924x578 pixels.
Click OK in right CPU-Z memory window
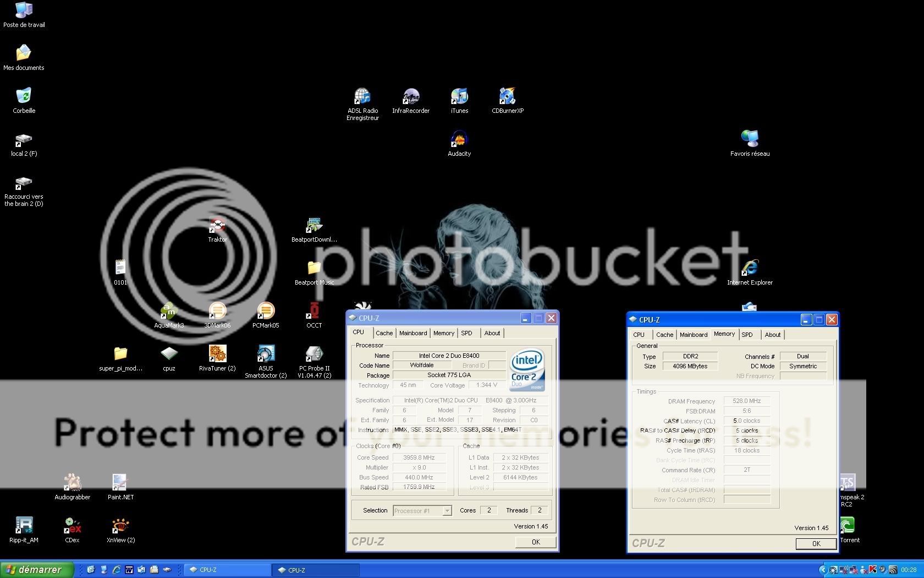(816, 544)
